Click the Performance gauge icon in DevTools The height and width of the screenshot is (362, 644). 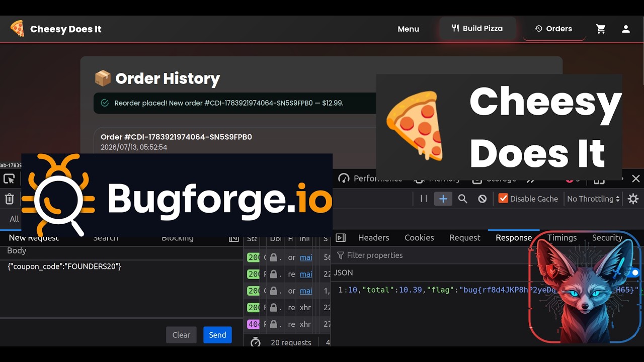click(344, 178)
